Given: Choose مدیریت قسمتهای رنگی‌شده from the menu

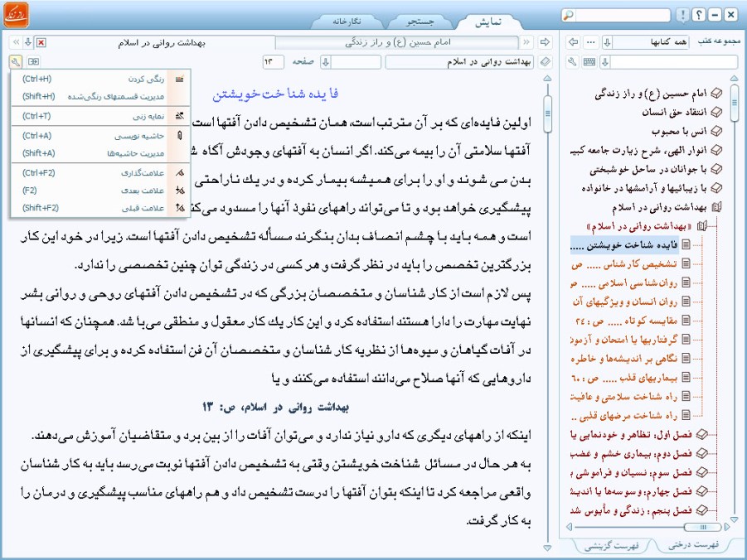Looking at the screenshot, I should [100, 97].
